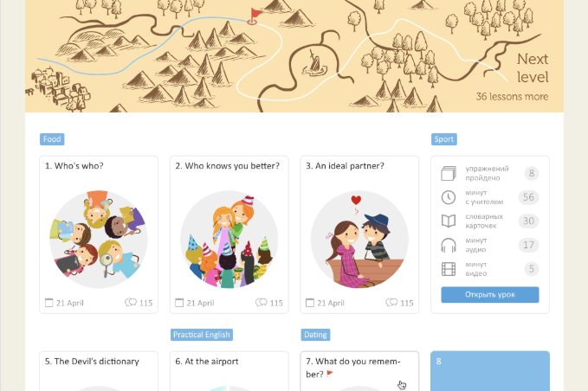Click the exercises completed stacked-pages icon
The height and width of the screenshot is (391, 588).
pyautogui.click(x=449, y=173)
